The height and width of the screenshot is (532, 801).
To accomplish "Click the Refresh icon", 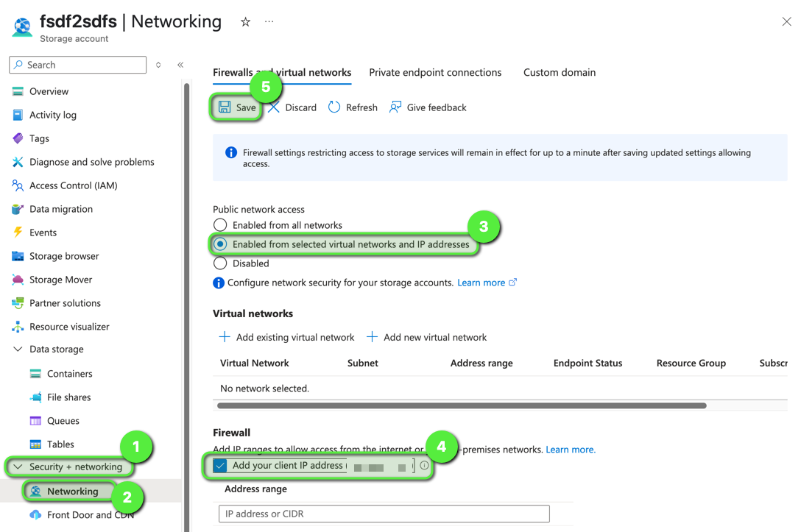I will point(334,107).
